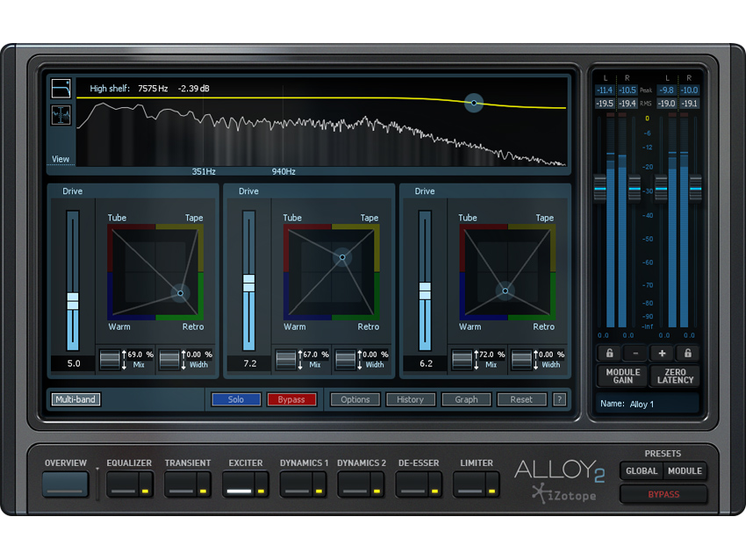This screenshot has height=560, width=746.
Task: Open the Dynamics 2 module
Action: pyautogui.click(x=355, y=484)
